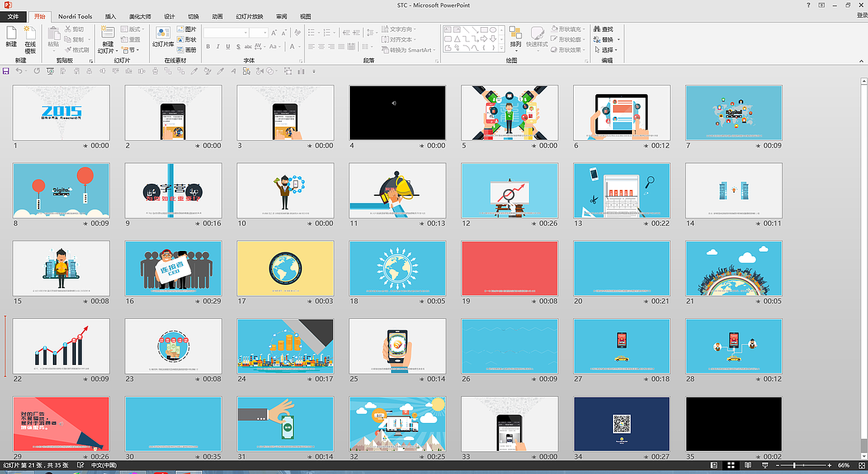
Task: Click the zoom out minus button
Action: (x=778, y=466)
